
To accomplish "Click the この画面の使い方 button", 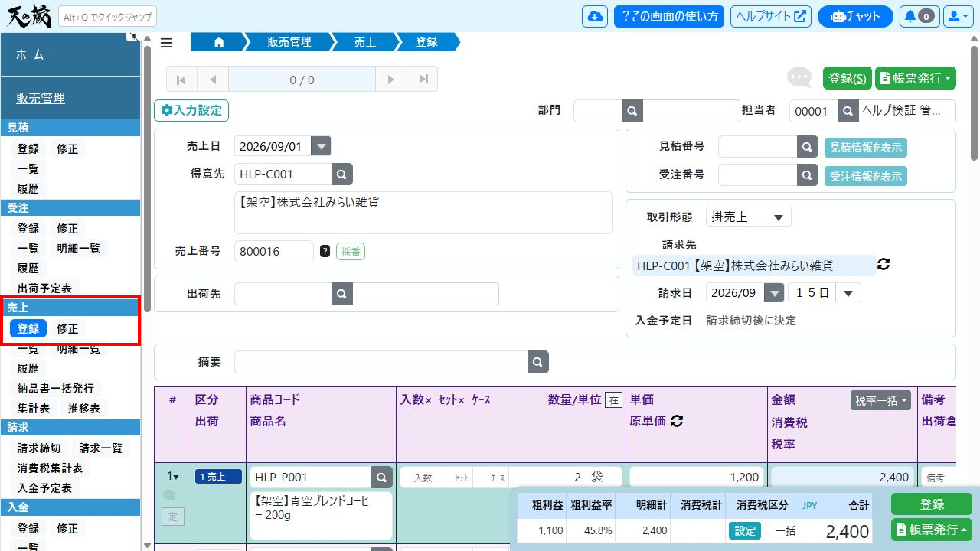I will (x=669, y=16).
